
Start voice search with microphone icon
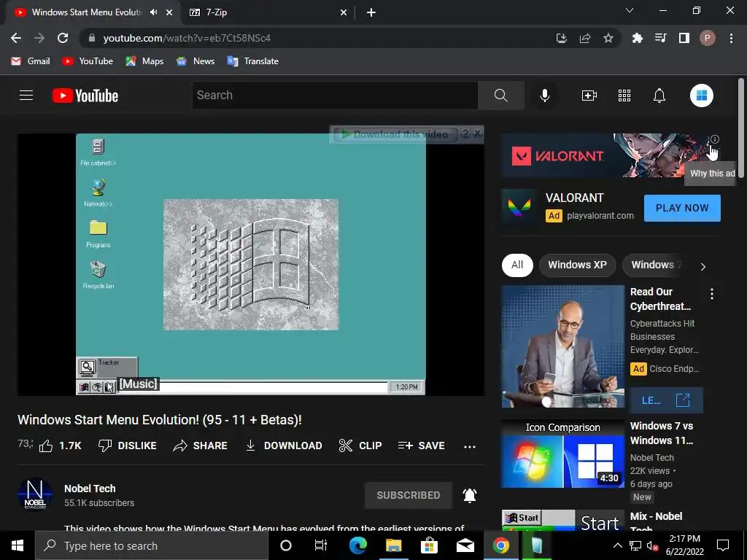(544, 96)
